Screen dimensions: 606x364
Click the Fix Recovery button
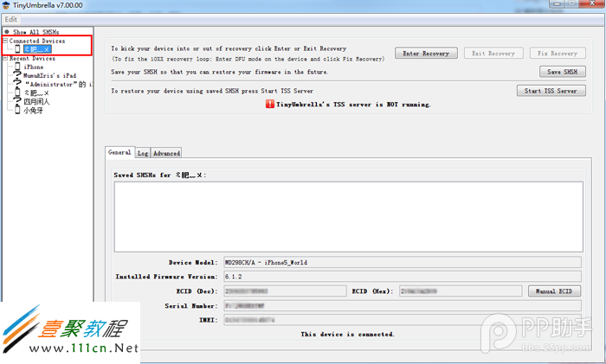point(558,54)
